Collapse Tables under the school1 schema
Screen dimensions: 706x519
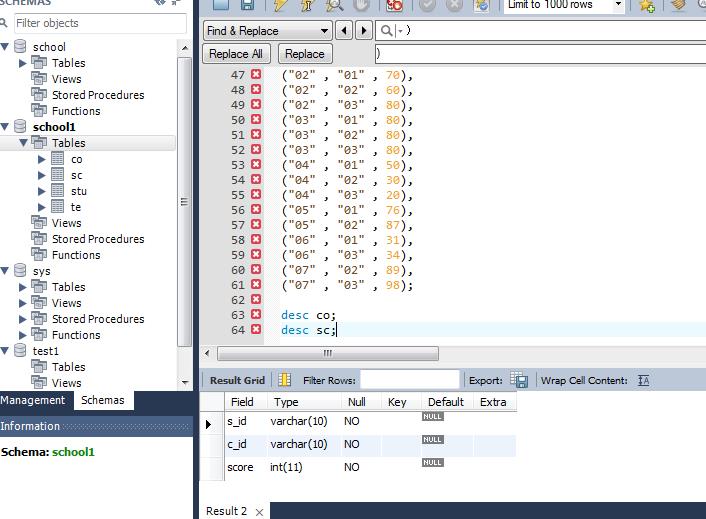click(x=23, y=143)
